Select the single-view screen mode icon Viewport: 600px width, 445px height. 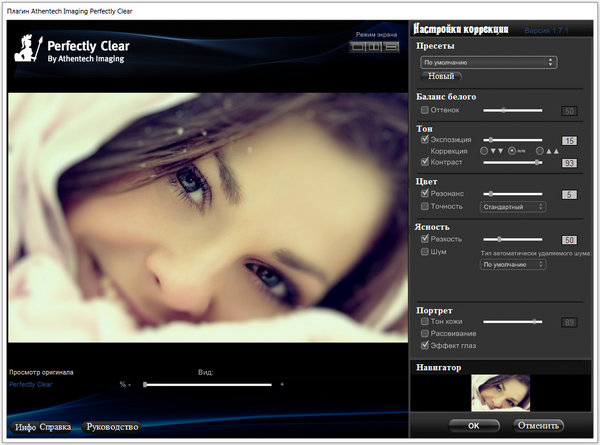pyautogui.click(x=357, y=47)
